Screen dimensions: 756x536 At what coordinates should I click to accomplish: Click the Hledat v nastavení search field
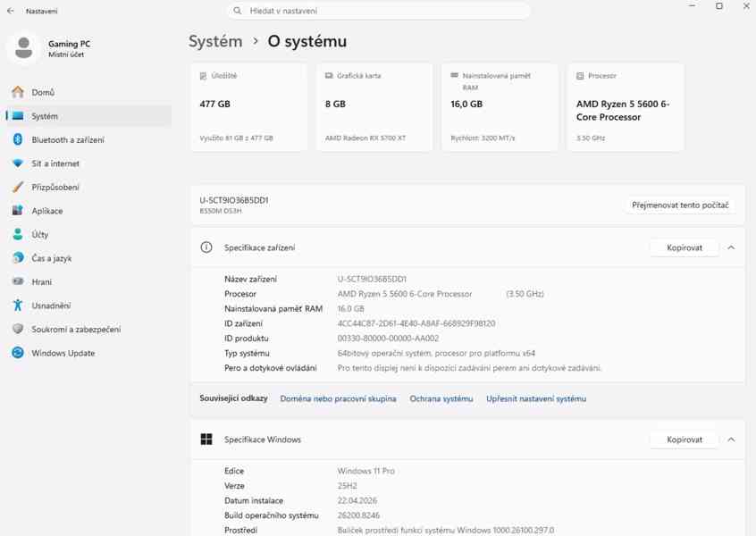[x=382, y=10]
